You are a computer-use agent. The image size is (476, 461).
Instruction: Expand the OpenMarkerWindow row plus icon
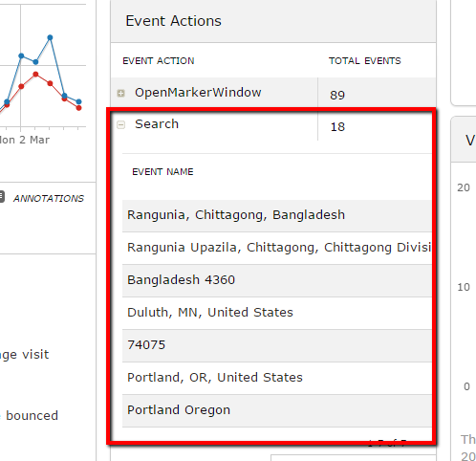point(120,93)
